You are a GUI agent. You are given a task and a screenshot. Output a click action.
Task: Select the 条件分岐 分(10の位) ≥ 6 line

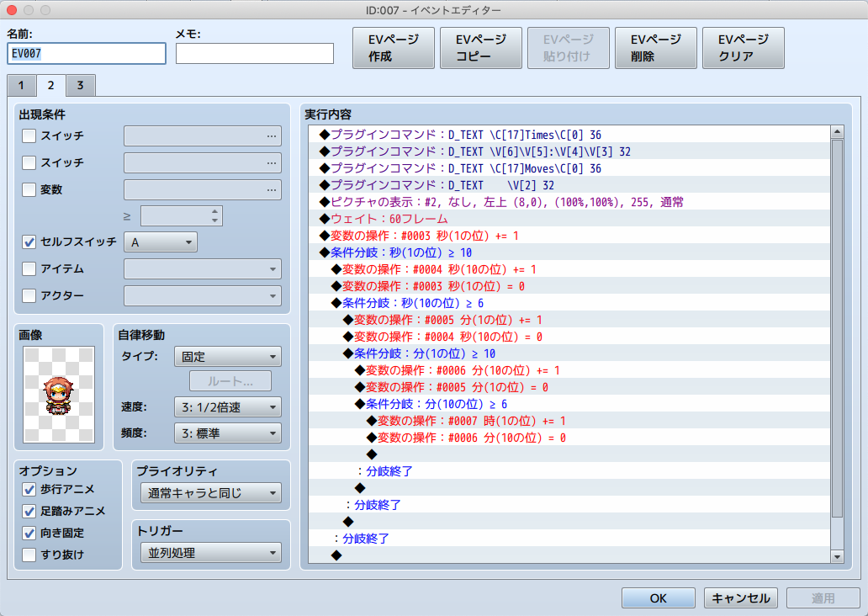click(569, 404)
